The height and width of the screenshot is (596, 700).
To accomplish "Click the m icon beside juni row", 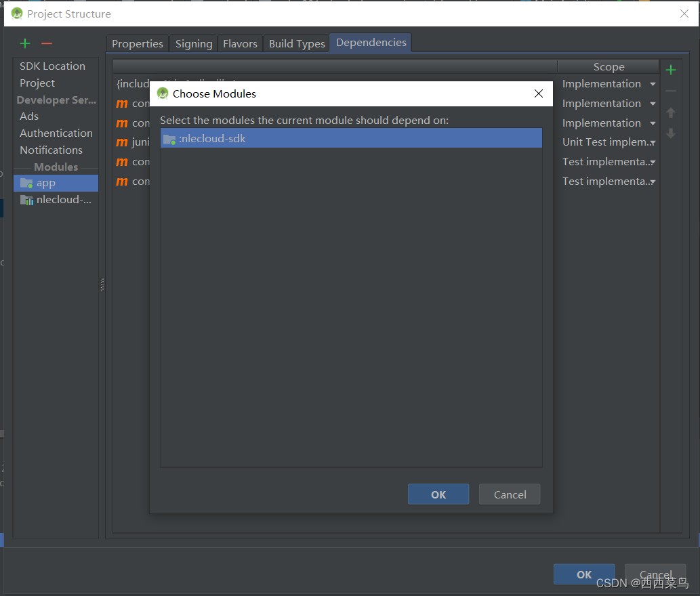I will click(x=122, y=142).
